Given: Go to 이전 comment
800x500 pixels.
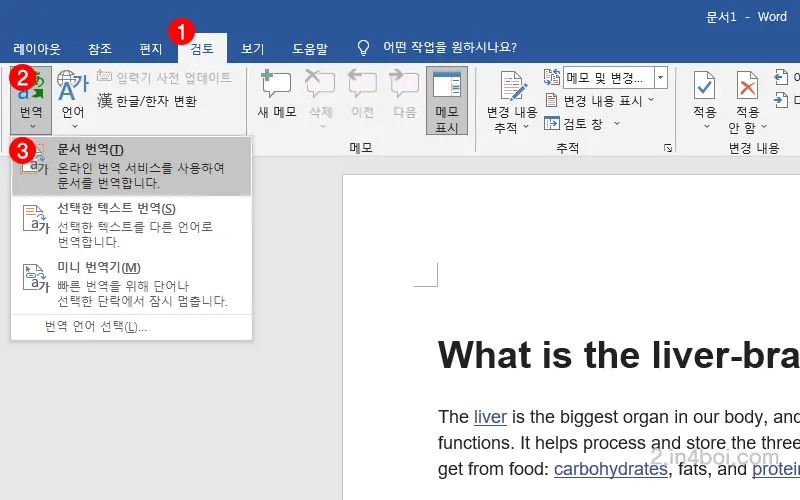Looking at the screenshot, I should tap(362, 96).
